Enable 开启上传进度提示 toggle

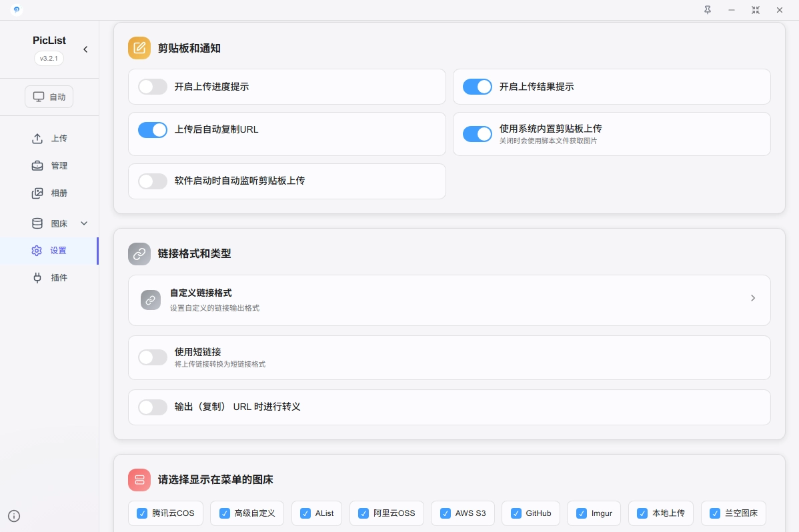pos(153,87)
